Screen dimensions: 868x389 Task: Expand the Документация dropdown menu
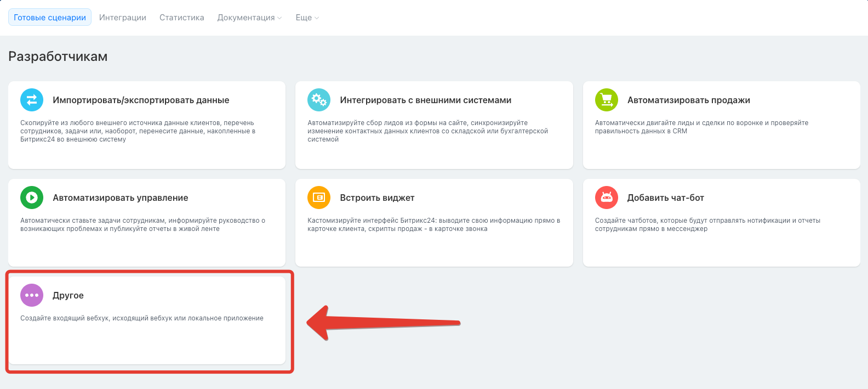click(249, 18)
